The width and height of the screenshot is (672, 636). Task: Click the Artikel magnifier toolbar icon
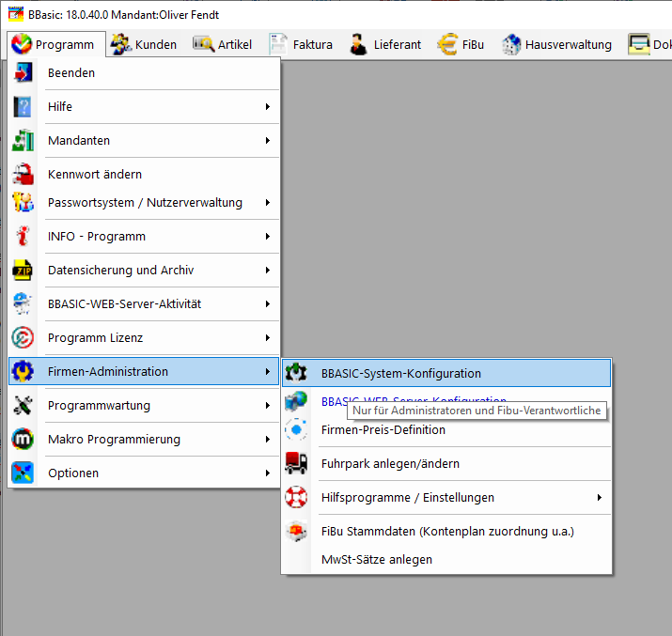(204, 44)
